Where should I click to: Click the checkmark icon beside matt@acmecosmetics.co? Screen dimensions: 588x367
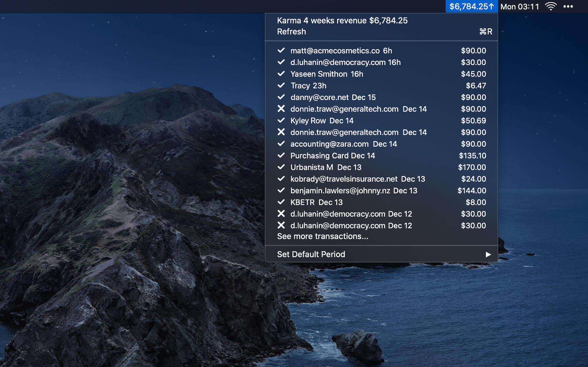click(281, 51)
